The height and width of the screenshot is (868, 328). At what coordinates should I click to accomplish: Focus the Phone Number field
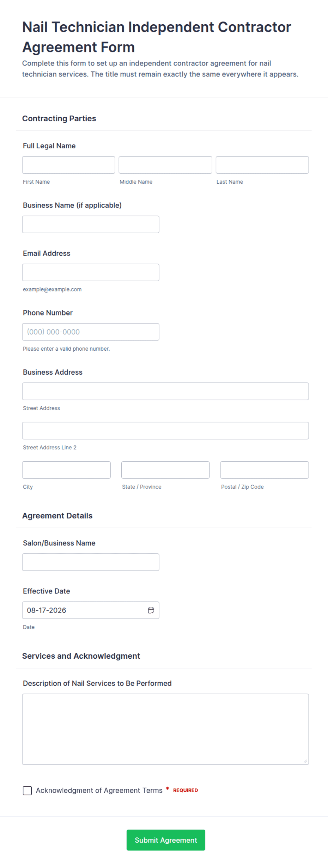coord(91,332)
